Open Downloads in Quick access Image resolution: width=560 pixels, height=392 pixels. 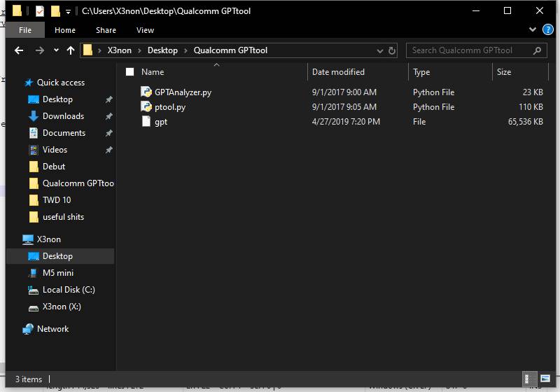point(63,116)
